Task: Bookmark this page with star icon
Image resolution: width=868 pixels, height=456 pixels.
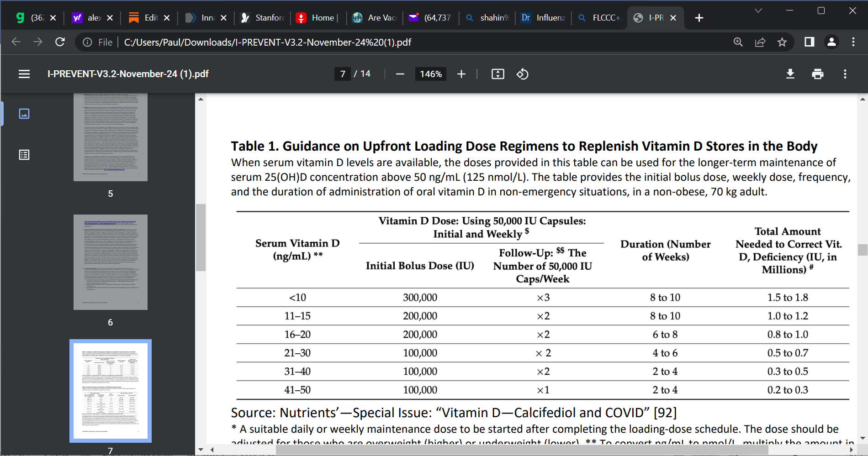Action: [782, 42]
